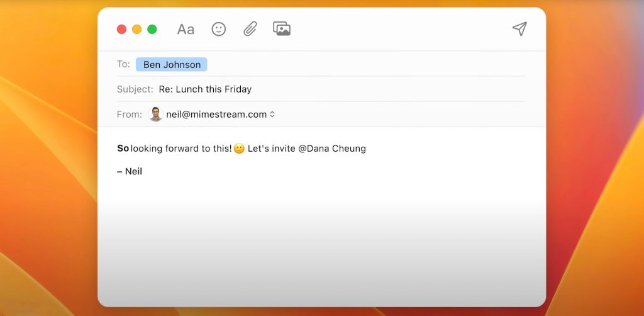Viewport: 644px width, 316px height.
Task: Send the email with the paper plane icon
Action: (519, 29)
